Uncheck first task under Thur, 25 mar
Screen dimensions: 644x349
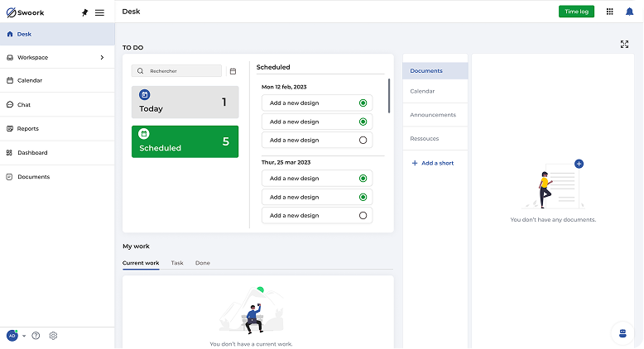(x=363, y=179)
